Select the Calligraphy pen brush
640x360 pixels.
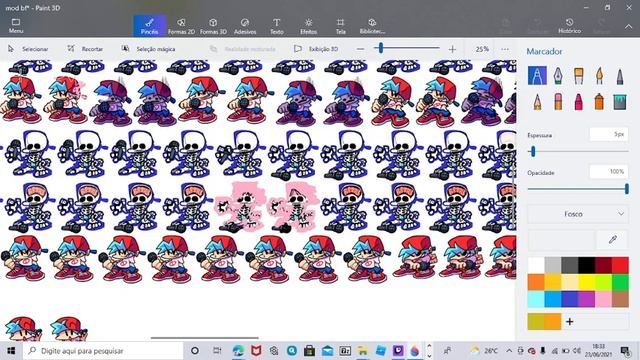558,76
